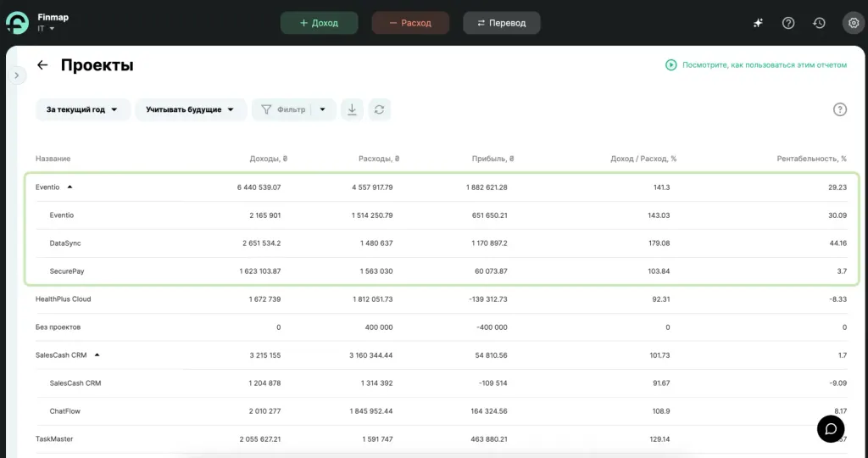Click Eventio group income 6 440 539.07
The width and height of the screenshot is (868, 458).
259,187
